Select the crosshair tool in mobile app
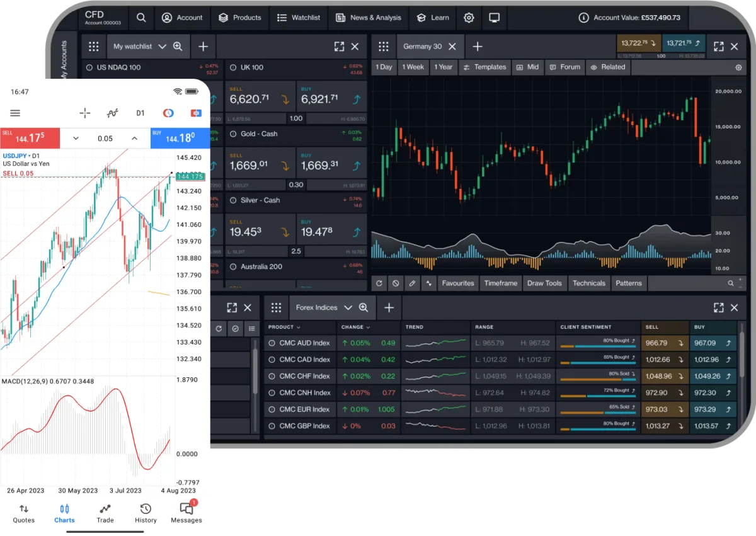The height and width of the screenshot is (536, 756). pos(84,113)
